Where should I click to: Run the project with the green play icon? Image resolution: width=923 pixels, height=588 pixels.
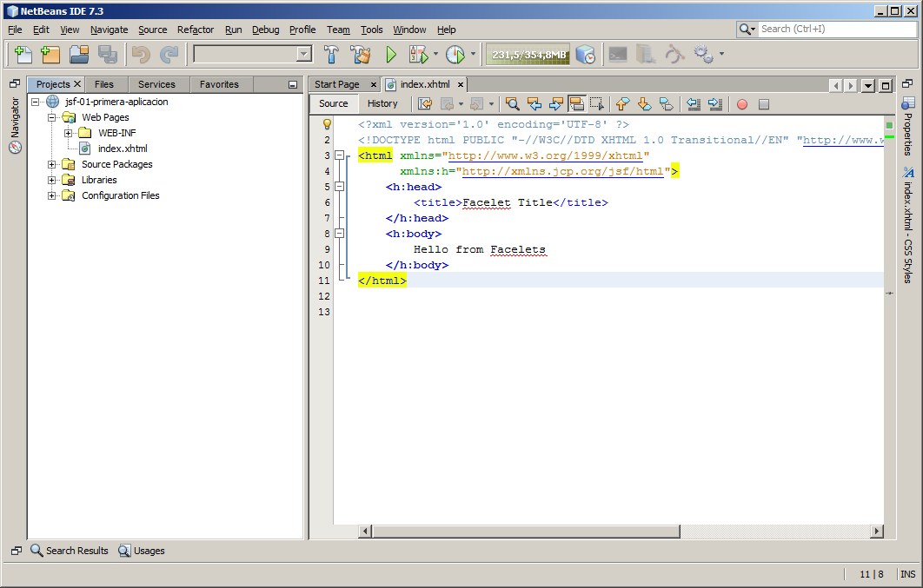391,55
